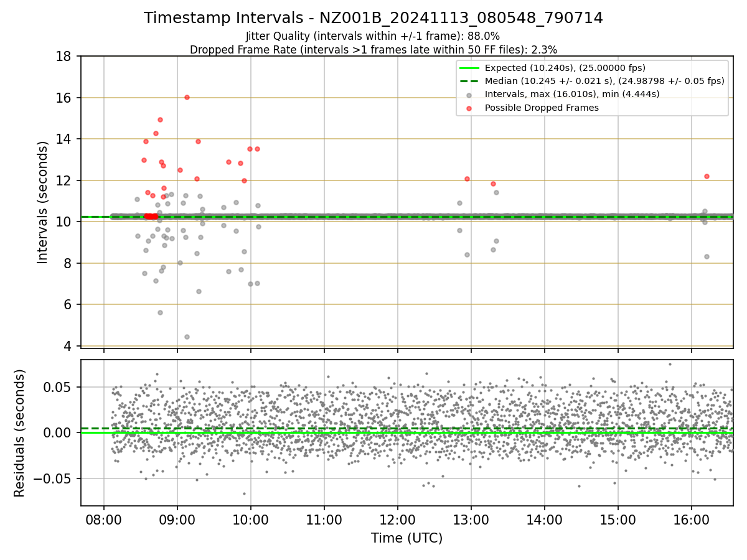Click the '09:00' x-axis tick label

point(177,520)
